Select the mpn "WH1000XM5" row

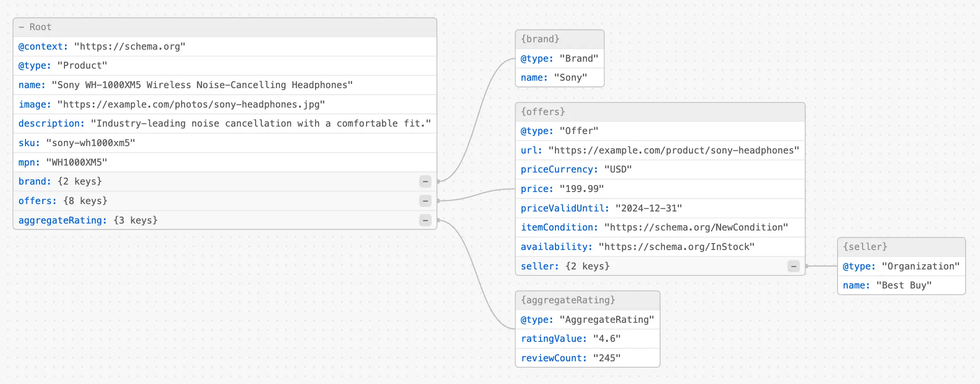[225, 162]
